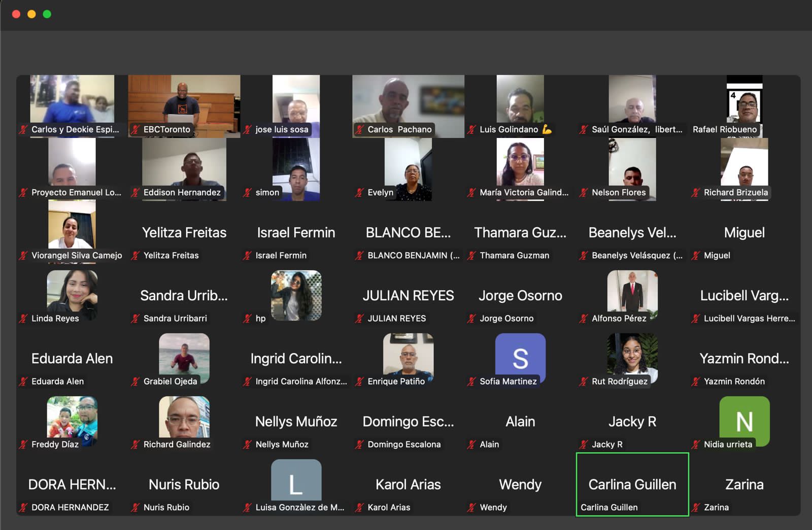Click muted mic icon beside Linda Reyes

pyautogui.click(x=23, y=319)
